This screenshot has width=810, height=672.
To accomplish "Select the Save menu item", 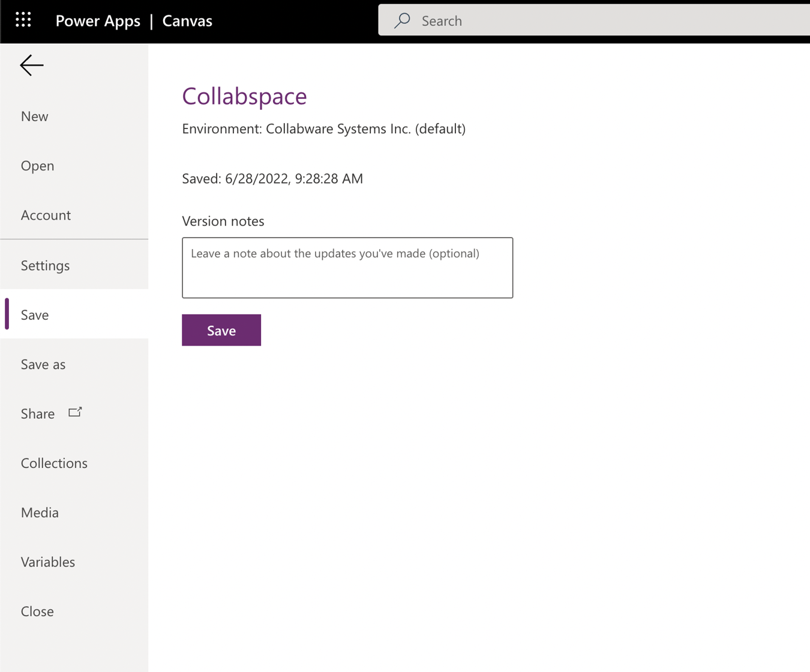I will point(34,314).
